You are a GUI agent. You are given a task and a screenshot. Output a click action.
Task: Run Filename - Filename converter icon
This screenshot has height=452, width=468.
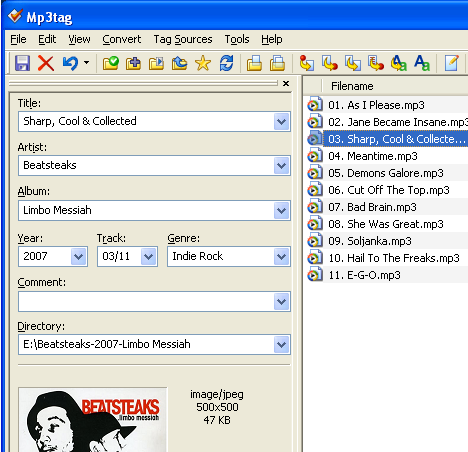353,63
